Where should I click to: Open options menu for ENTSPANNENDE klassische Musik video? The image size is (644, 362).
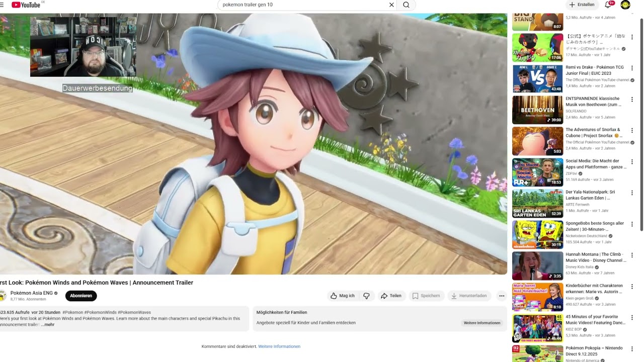(632, 99)
